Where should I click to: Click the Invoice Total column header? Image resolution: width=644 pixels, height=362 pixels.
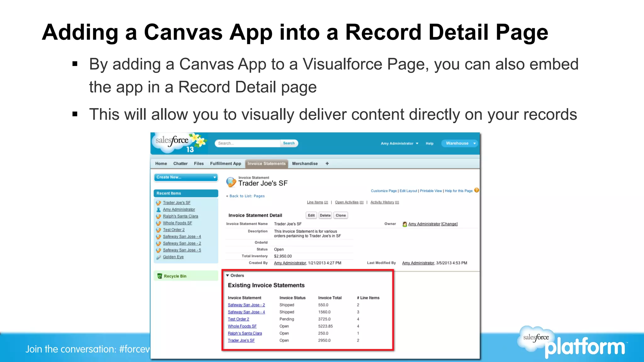pyautogui.click(x=330, y=298)
